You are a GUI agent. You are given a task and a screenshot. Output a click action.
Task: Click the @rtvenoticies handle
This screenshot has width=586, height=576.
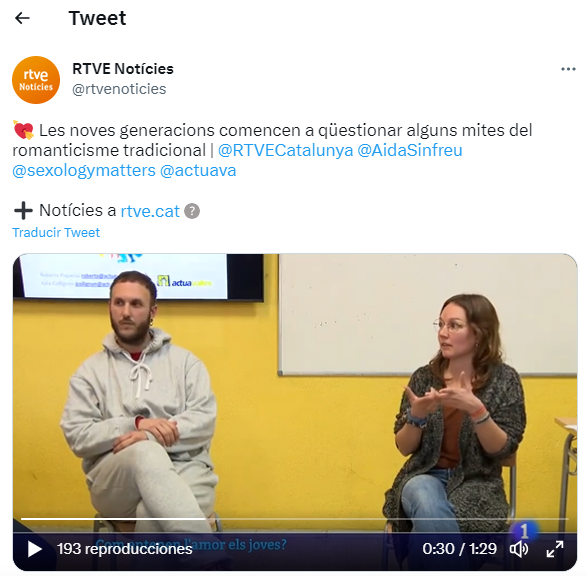click(119, 89)
